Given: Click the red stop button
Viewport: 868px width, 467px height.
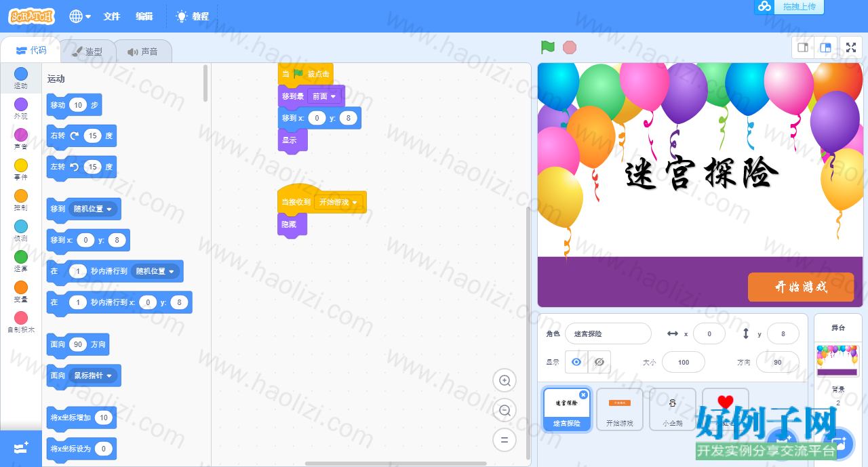Looking at the screenshot, I should pos(570,47).
